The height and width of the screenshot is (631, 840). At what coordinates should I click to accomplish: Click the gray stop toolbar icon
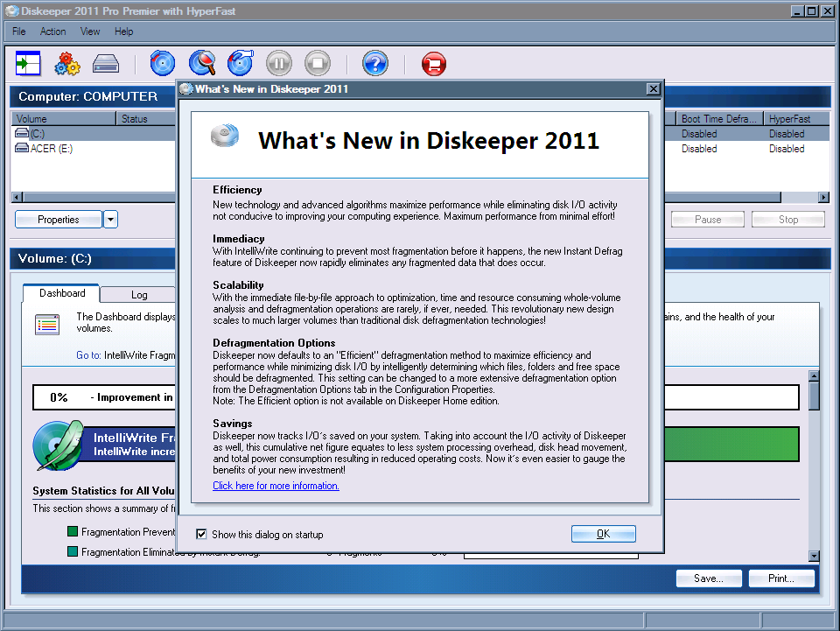pos(317,64)
